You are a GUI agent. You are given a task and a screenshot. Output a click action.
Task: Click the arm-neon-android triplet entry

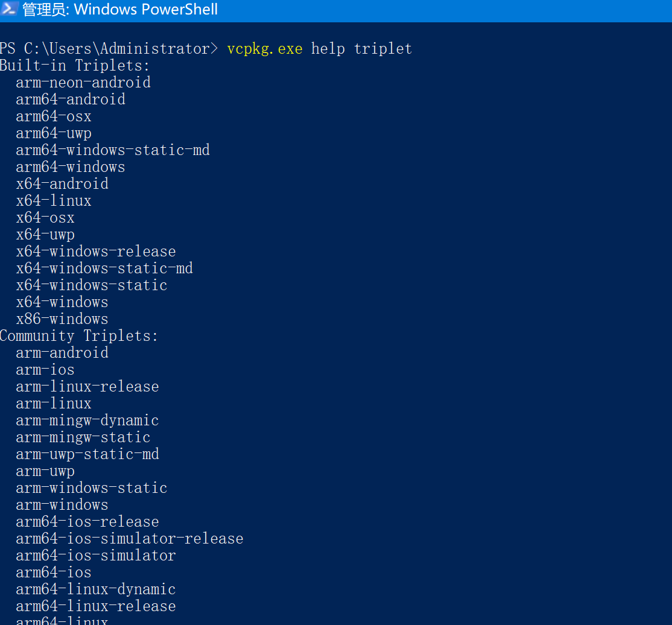coord(83,82)
